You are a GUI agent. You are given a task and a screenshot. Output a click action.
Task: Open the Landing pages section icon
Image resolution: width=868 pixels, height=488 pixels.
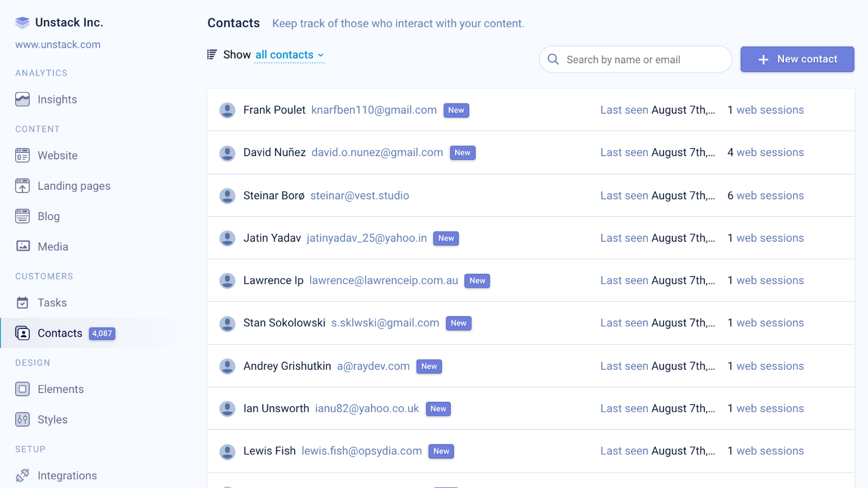[x=22, y=185]
